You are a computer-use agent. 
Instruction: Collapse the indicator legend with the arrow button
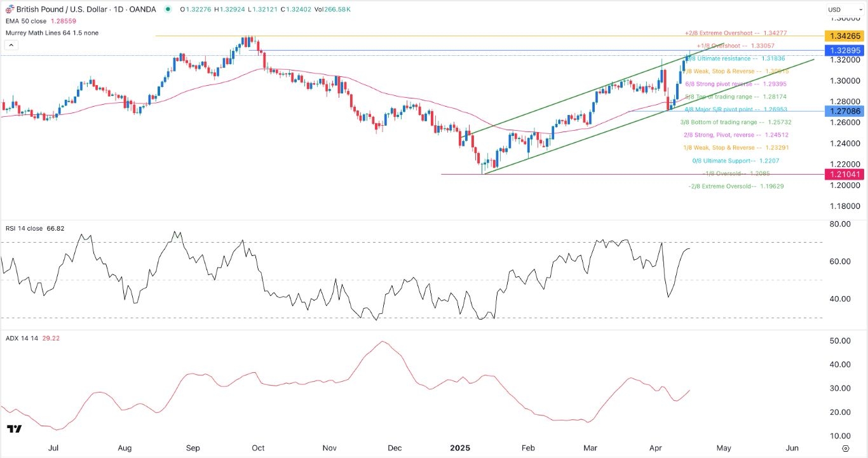point(10,45)
